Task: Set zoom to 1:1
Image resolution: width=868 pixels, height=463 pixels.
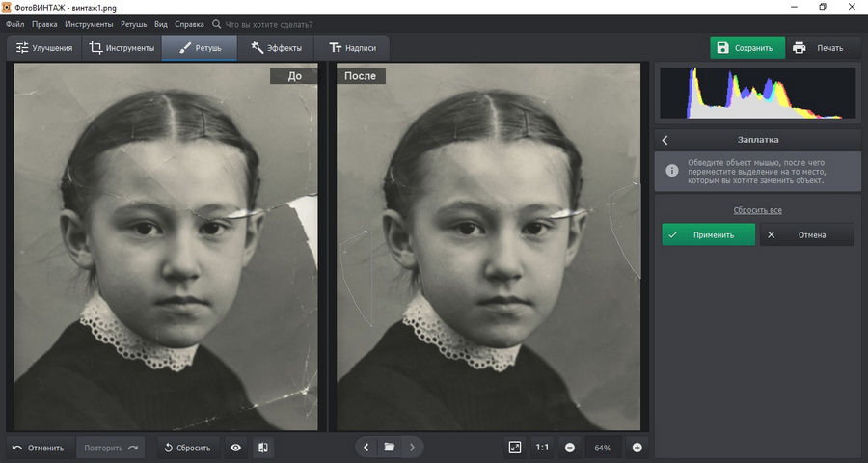Action: 542,448
